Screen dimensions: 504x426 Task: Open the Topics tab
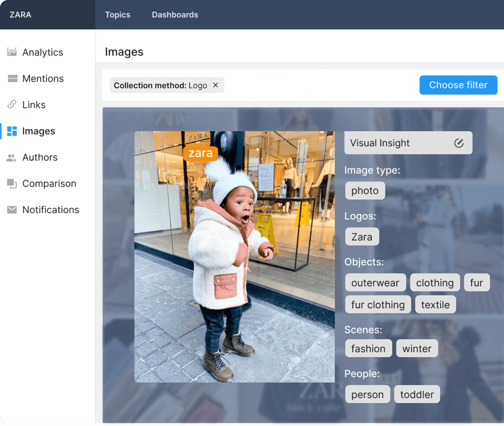tap(117, 15)
